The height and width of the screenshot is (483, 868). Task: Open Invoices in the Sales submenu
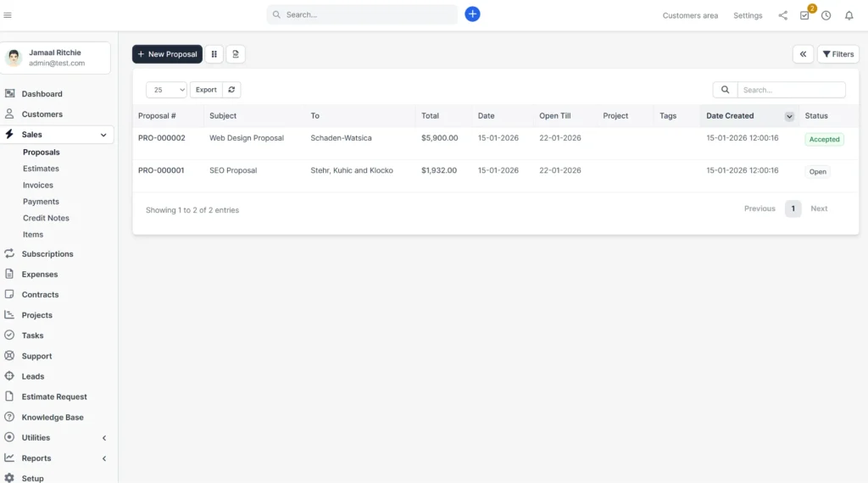[x=38, y=186]
